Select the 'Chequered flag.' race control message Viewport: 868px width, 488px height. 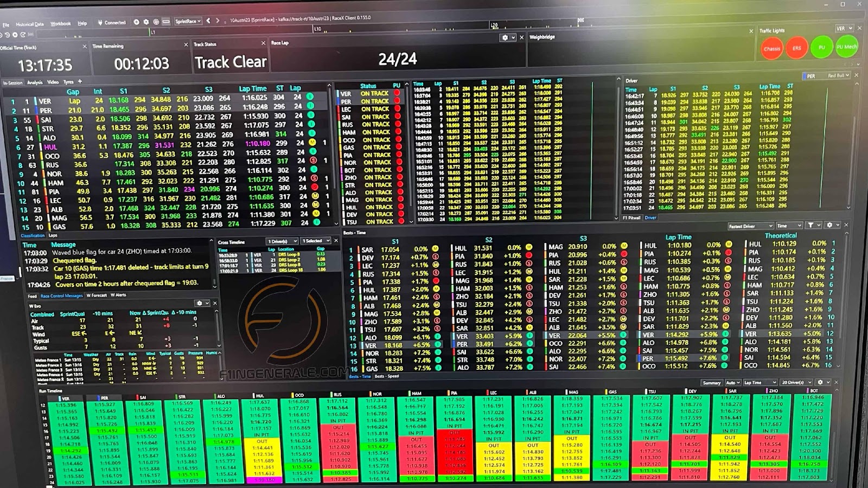click(x=75, y=260)
